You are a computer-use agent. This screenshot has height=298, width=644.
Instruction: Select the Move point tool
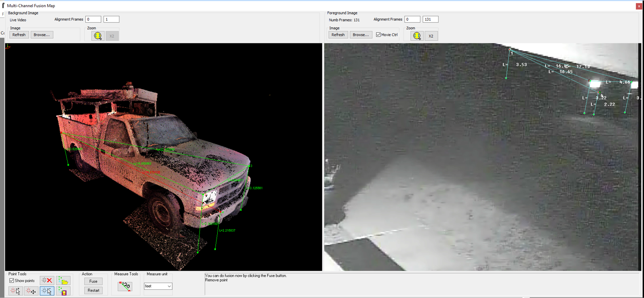point(31,291)
